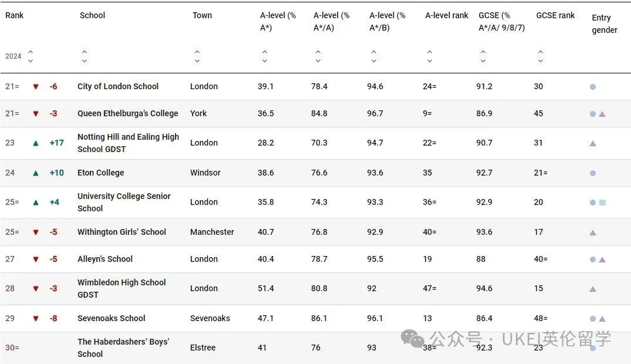Viewport: 631px width, 364px height.
Task: Click the red down arrow for Sevenoaks School
Action: point(36,319)
